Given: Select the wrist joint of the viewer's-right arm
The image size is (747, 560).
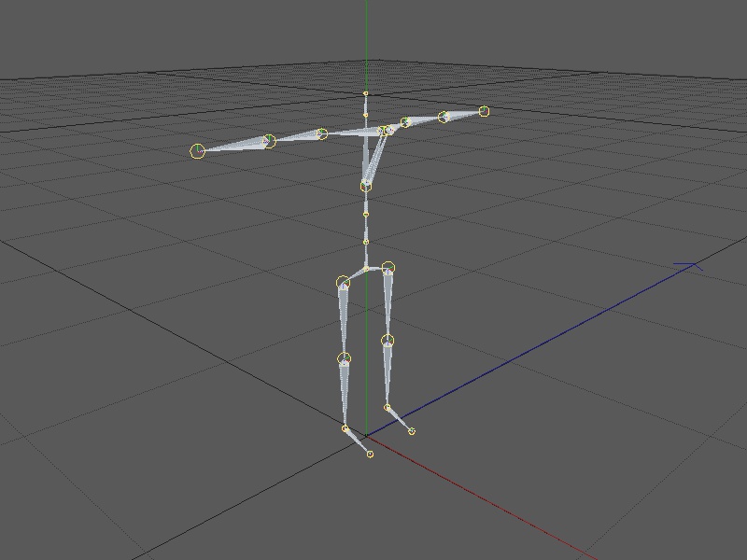Looking at the screenshot, I should [x=443, y=117].
